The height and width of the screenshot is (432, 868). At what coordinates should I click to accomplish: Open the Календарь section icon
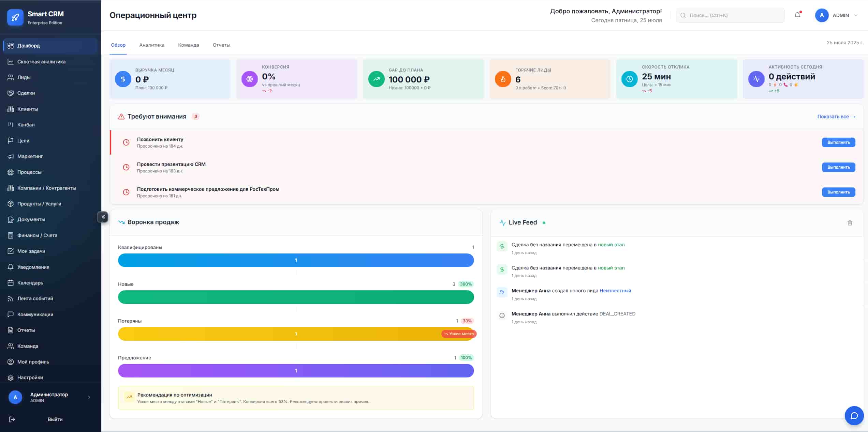pos(11,283)
